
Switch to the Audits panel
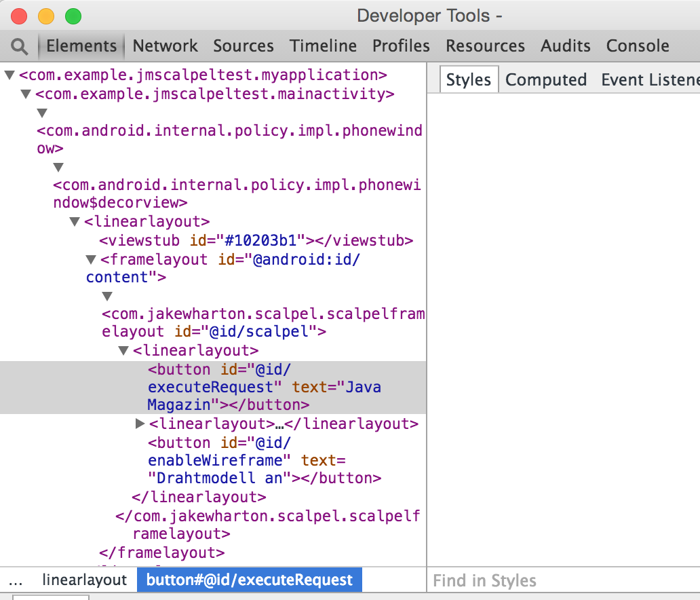(565, 46)
